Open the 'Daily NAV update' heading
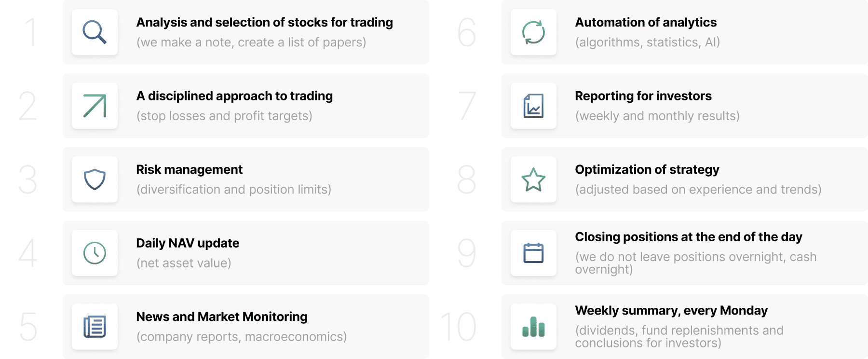868x359 pixels. (188, 243)
